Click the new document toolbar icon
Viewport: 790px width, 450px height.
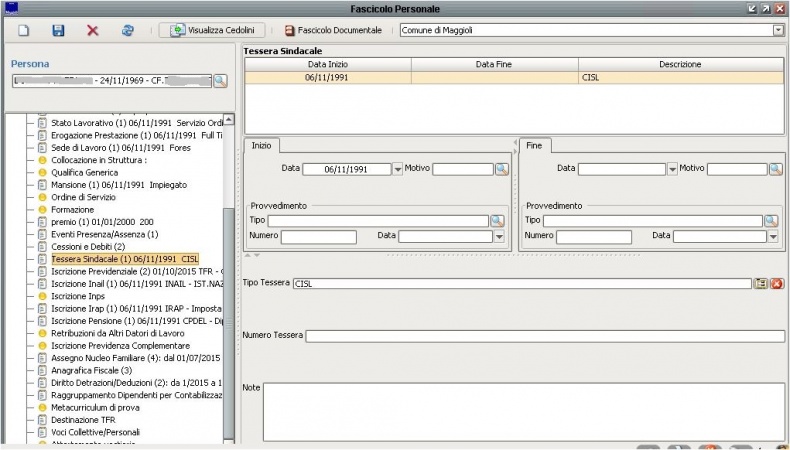[x=24, y=31]
